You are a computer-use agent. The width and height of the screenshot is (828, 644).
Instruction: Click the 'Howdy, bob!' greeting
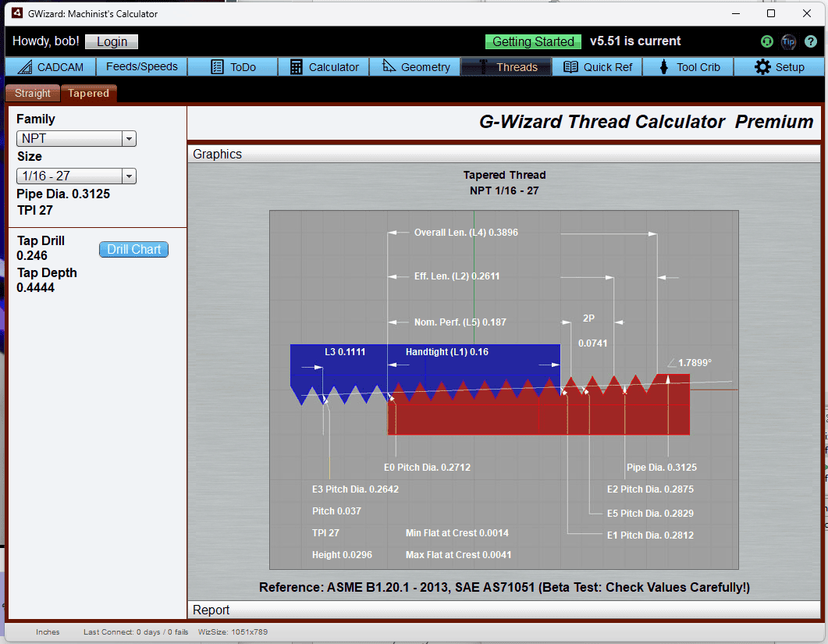coord(45,41)
